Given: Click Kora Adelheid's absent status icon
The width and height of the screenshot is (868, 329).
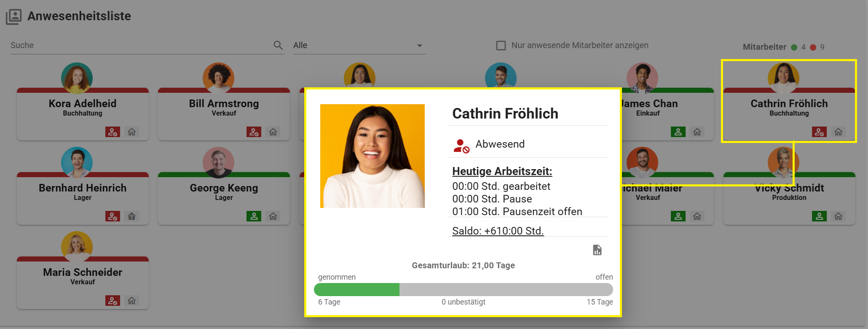Looking at the screenshot, I should point(113,132).
